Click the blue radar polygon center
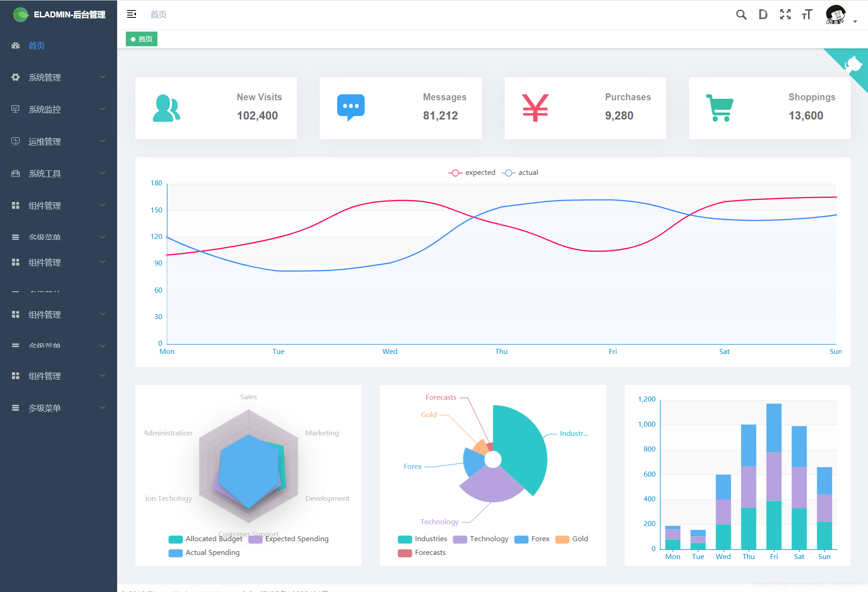 point(249,472)
